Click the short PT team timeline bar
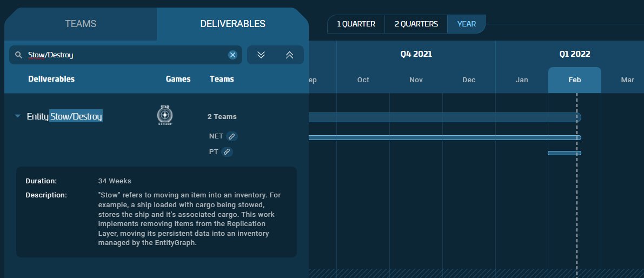Screen dimensions: 644x278 pyautogui.click(x=565, y=153)
